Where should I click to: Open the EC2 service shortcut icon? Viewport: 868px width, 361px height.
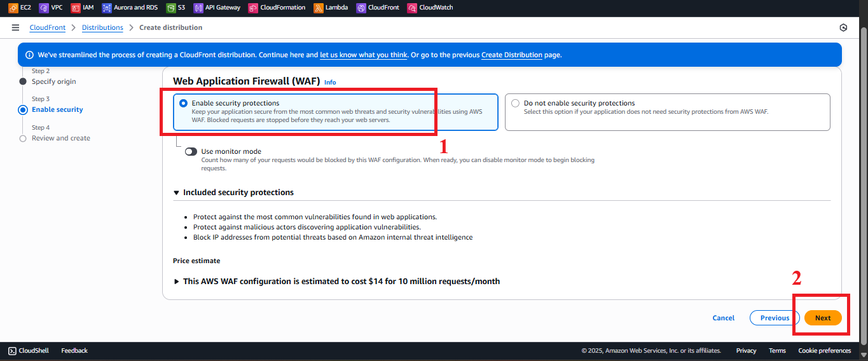pyautogui.click(x=13, y=8)
